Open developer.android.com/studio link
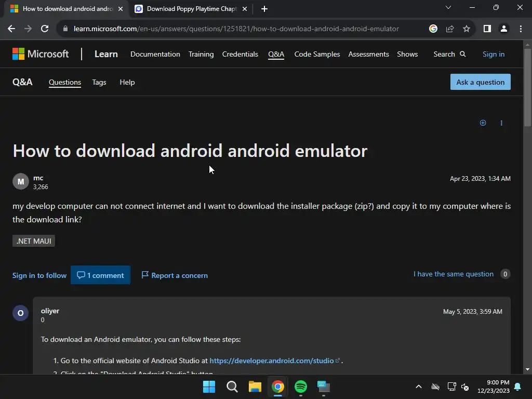Screen dimensions: 532x399 coord(272,361)
